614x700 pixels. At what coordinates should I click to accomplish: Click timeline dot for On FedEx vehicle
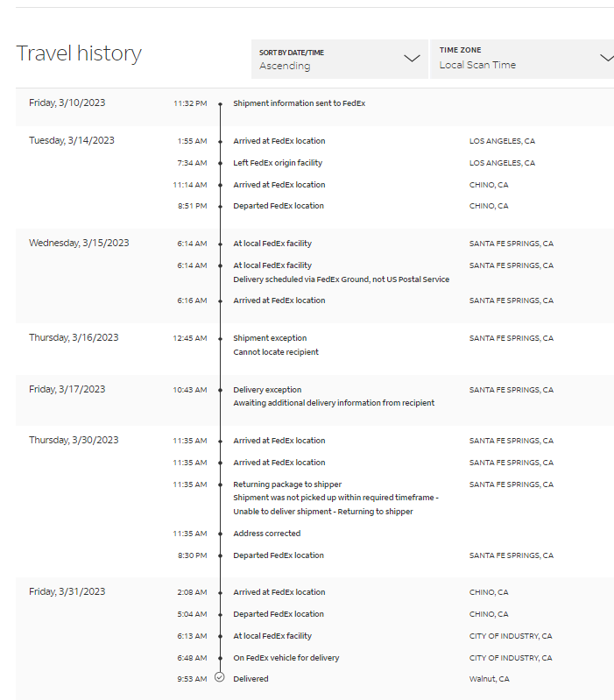tap(220, 658)
